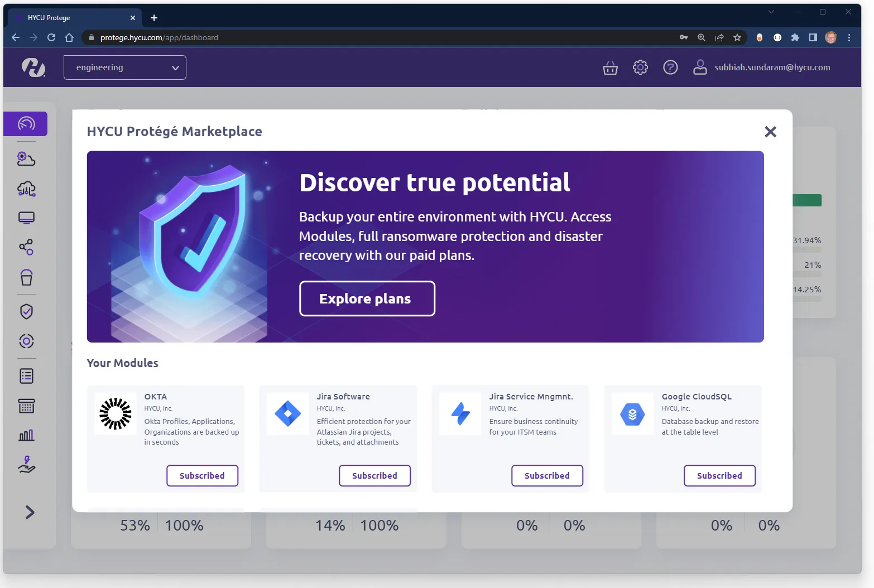Screen dimensions: 874x588
Task: Click Subscribed under the OKTA module
Action: point(202,475)
